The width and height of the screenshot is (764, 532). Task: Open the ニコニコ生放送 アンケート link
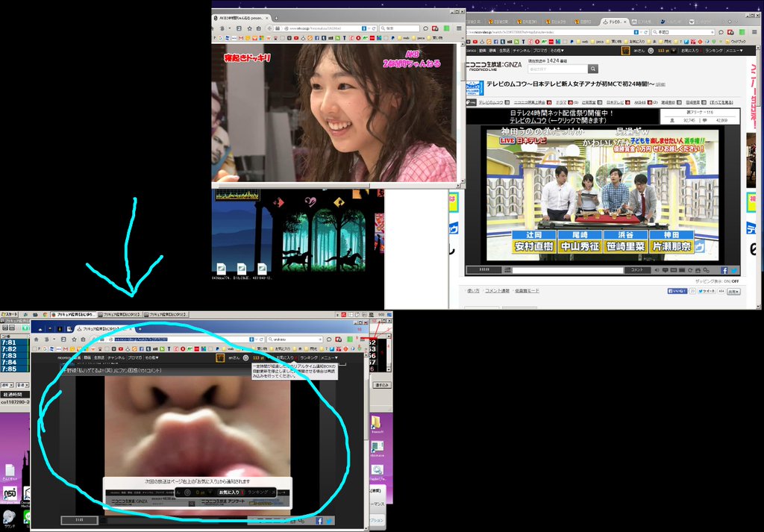coord(223,501)
